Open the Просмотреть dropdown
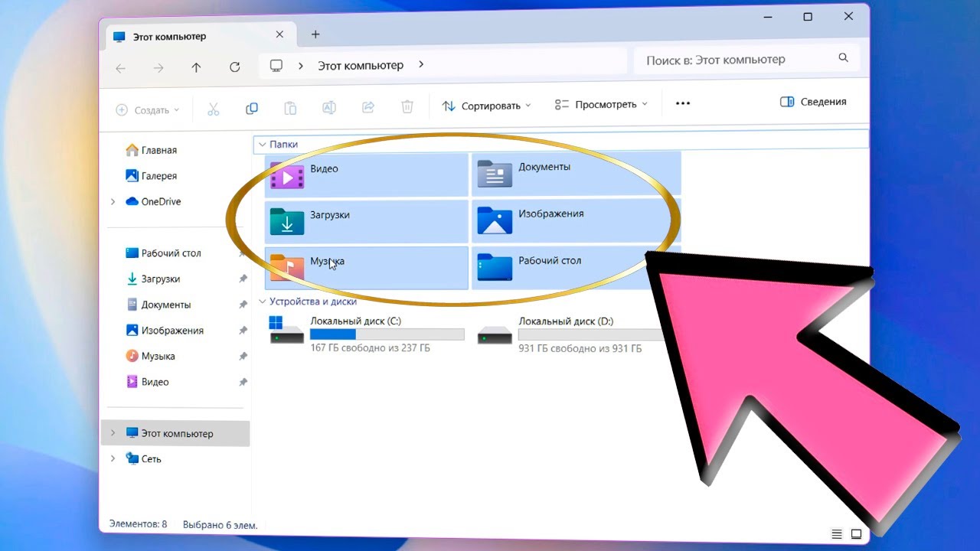Viewport: 980px width, 551px height. (601, 104)
